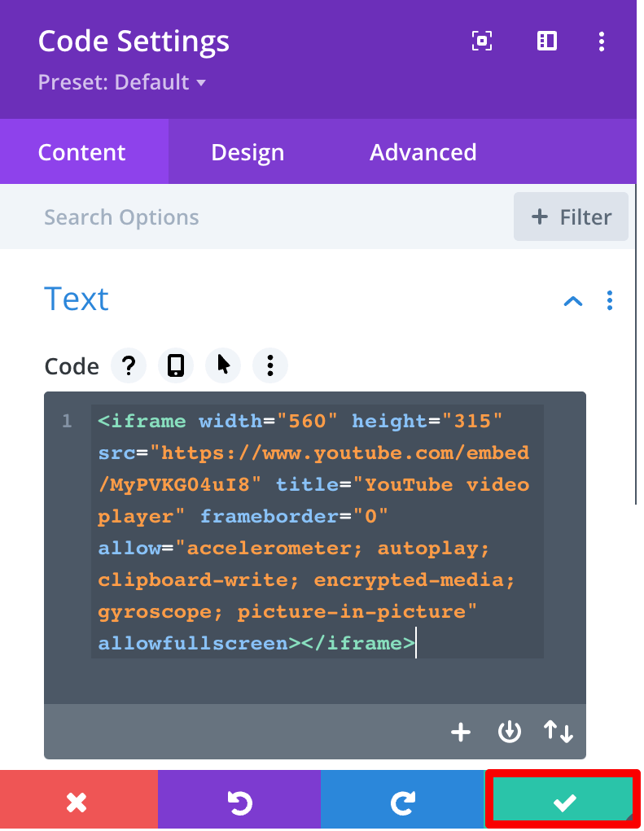The height and width of the screenshot is (831, 644).
Task: Toggle the sidebar snap layout icon
Action: pyautogui.click(x=546, y=42)
